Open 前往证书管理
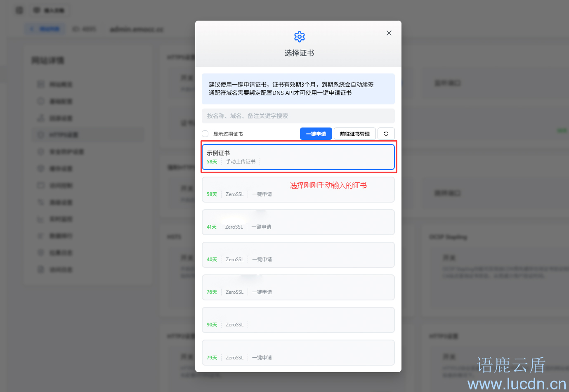This screenshot has width=569, height=392. click(x=354, y=133)
